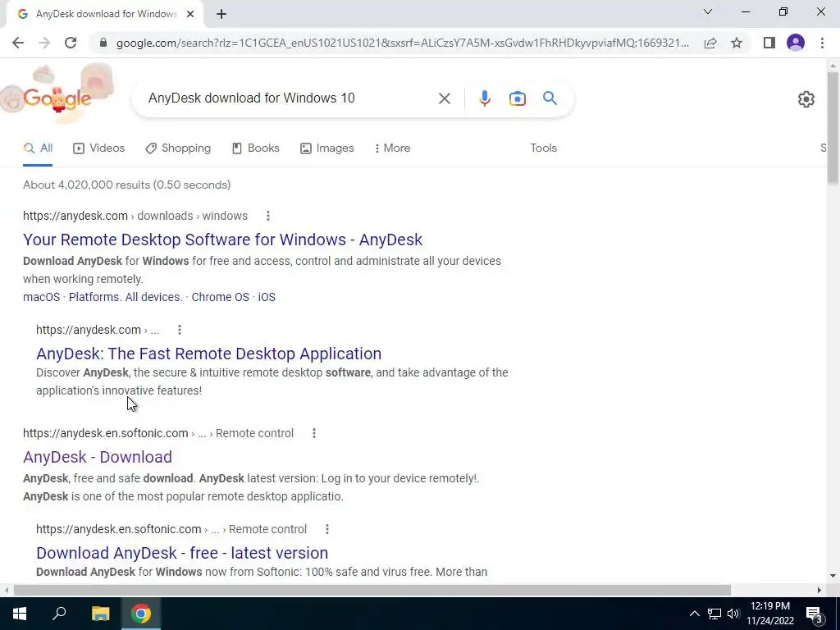Switch to Books results tab
Viewport: 840px width, 630px height.
(x=256, y=148)
